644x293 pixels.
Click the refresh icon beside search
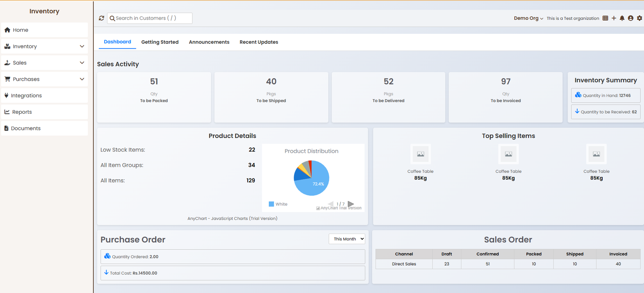[101, 18]
